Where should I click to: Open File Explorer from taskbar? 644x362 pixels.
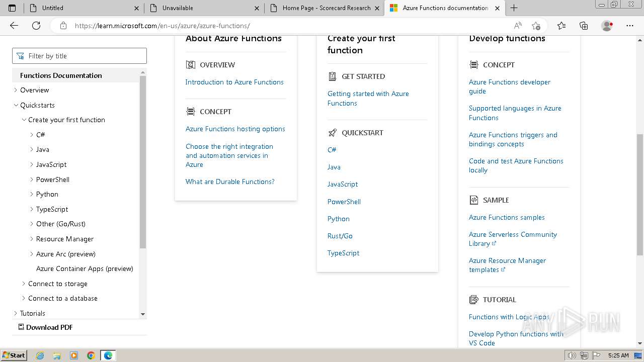pyautogui.click(x=57, y=355)
